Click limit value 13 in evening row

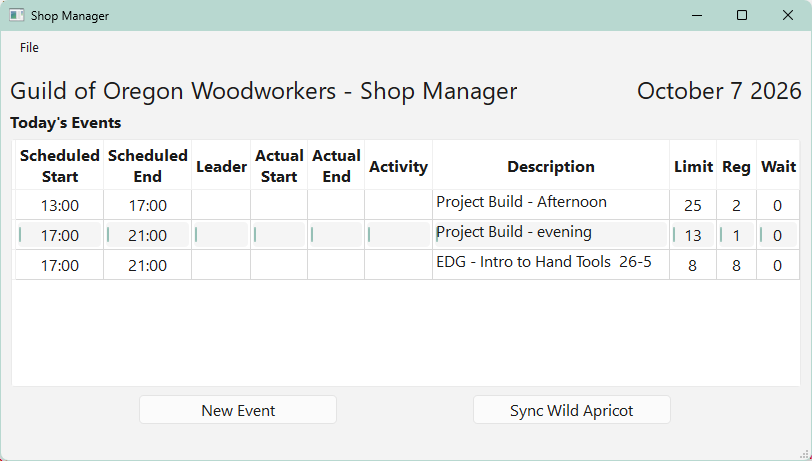coord(693,236)
